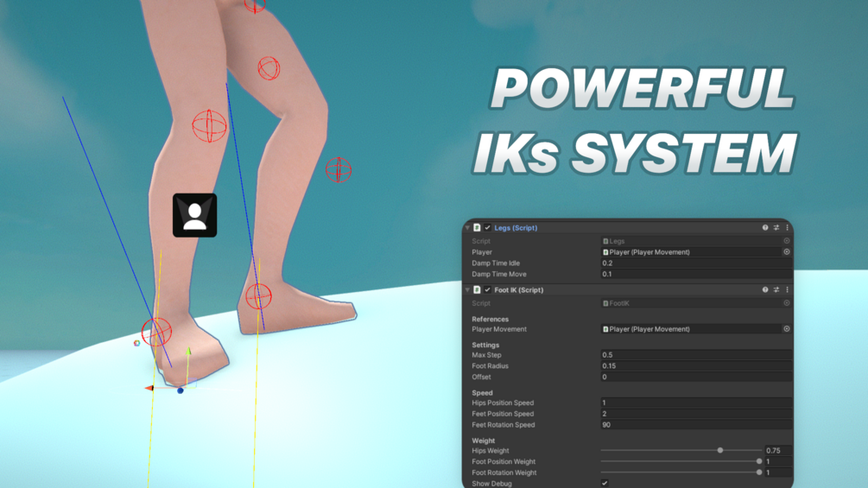Select the red sphere gizmo on right thigh

click(x=269, y=68)
